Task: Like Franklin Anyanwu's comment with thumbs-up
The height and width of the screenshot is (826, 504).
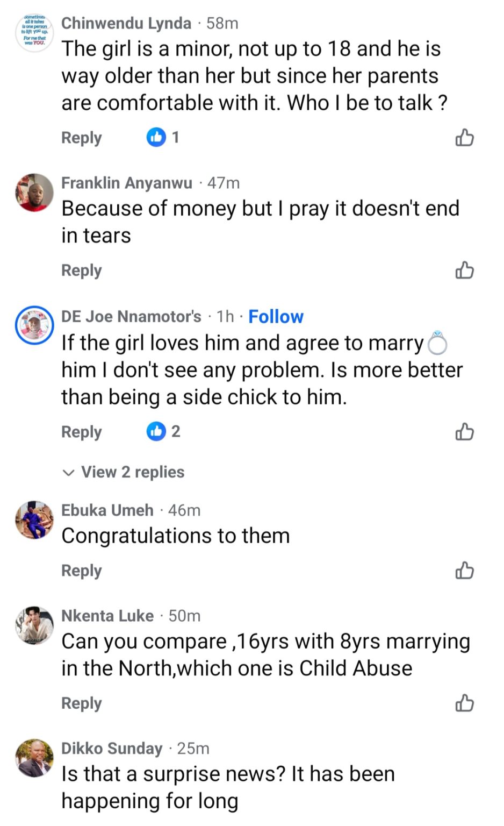Action: pos(465,270)
